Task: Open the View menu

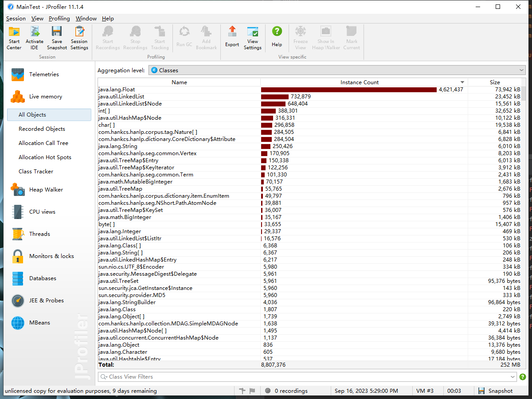Action: click(37, 19)
